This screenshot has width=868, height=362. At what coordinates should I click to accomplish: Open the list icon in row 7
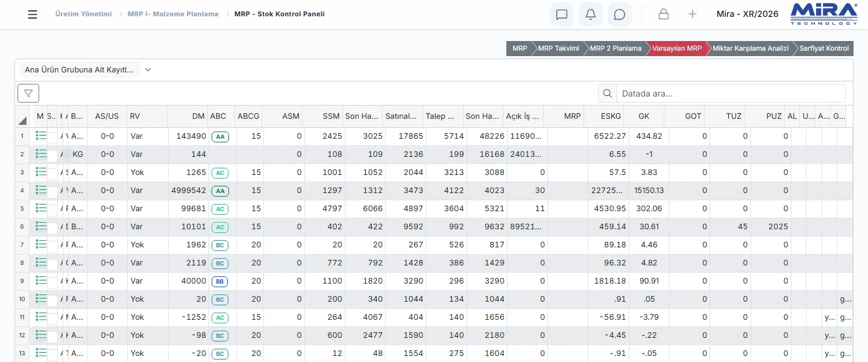(x=41, y=244)
